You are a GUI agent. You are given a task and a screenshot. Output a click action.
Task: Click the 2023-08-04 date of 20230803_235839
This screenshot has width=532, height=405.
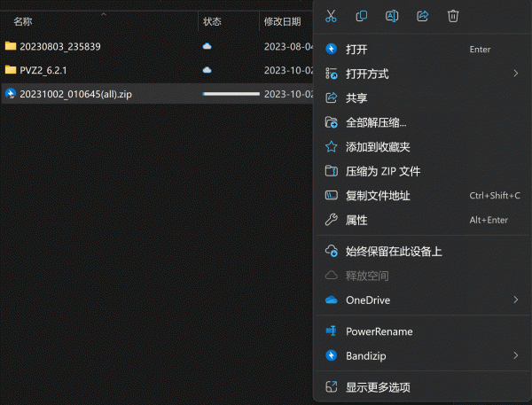click(x=288, y=46)
